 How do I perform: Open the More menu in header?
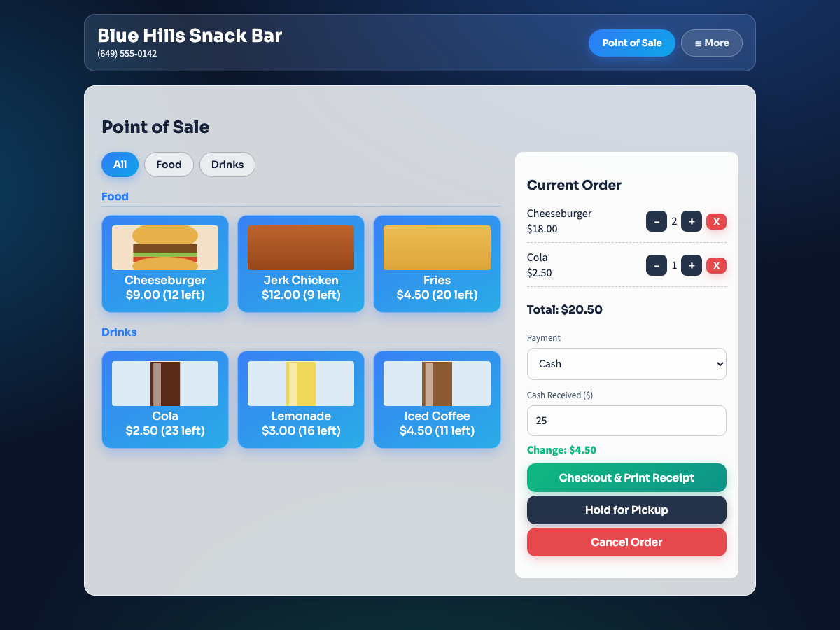pyautogui.click(x=712, y=43)
